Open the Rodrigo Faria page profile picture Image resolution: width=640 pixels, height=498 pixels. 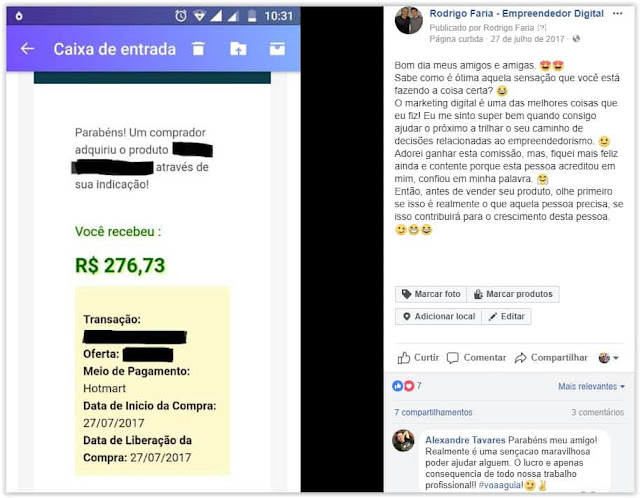tap(409, 20)
